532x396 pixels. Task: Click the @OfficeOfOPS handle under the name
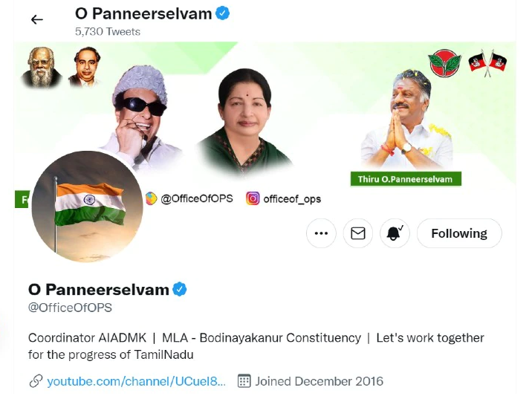(70, 308)
